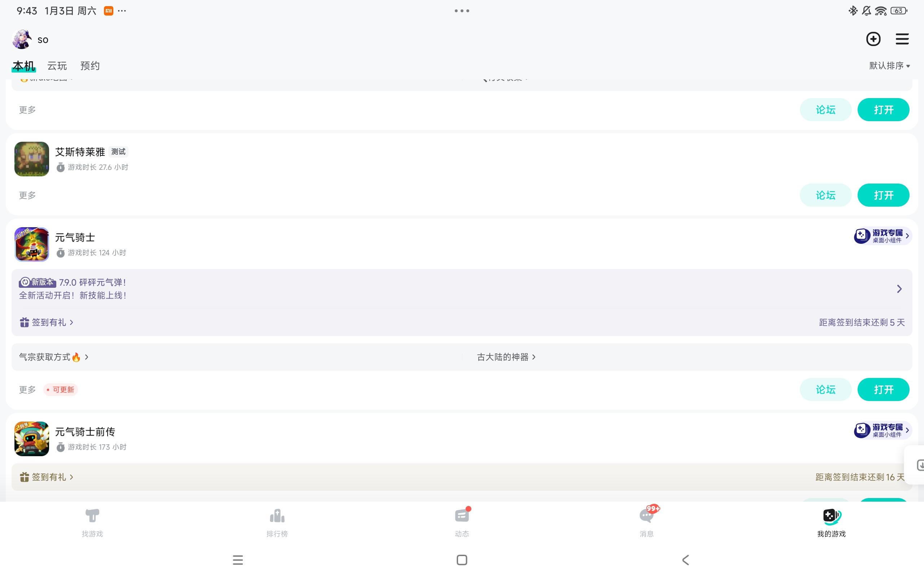Screen dimensions: 924x577
Task: Tap the user avatar at top left
Action: (x=22, y=39)
